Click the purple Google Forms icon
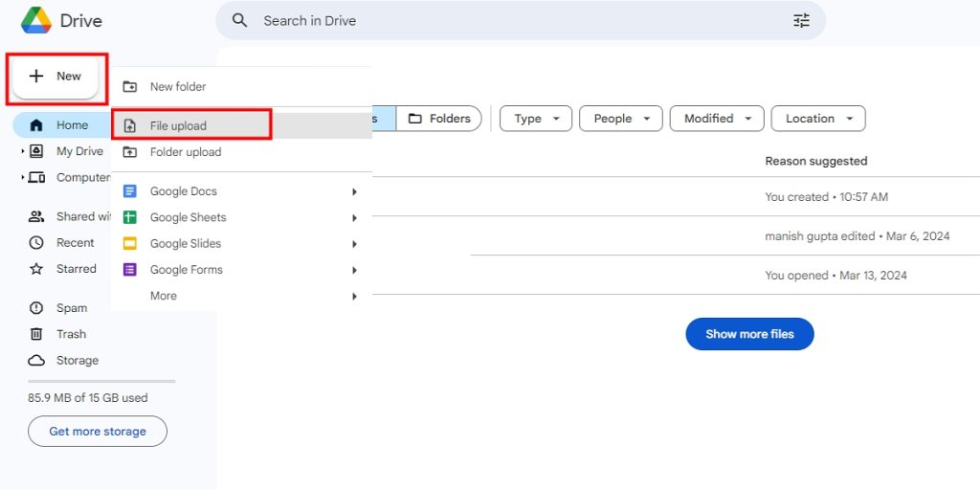 (x=129, y=270)
